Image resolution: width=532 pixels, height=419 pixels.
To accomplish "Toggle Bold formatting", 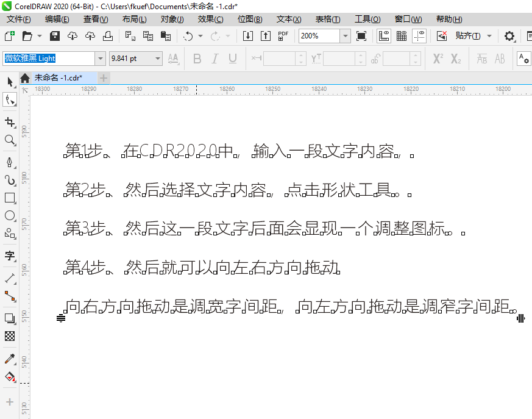I will 197,59.
